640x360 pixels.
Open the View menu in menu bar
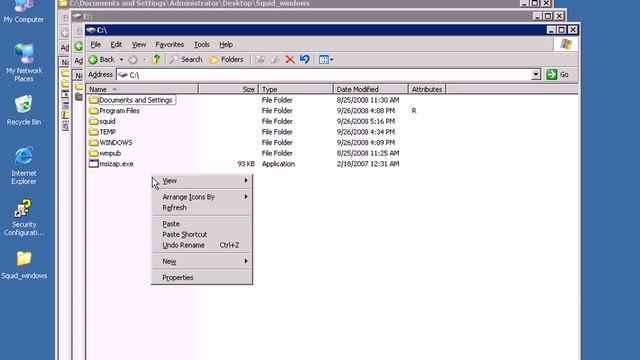pos(139,44)
